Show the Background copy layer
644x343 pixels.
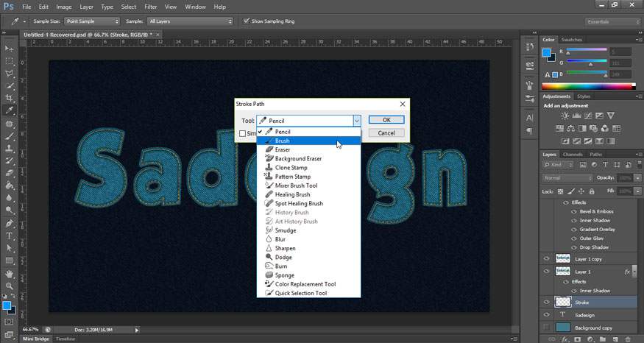tap(546, 328)
